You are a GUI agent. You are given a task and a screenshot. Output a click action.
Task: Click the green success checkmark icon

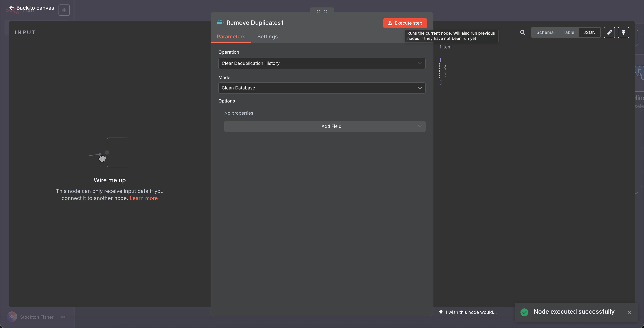click(524, 312)
